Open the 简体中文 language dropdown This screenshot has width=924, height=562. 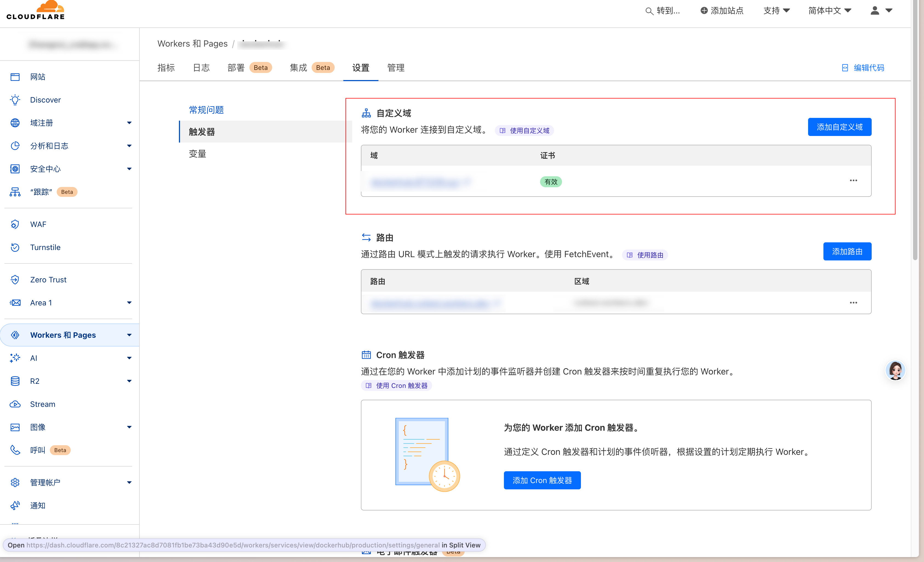[829, 10]
